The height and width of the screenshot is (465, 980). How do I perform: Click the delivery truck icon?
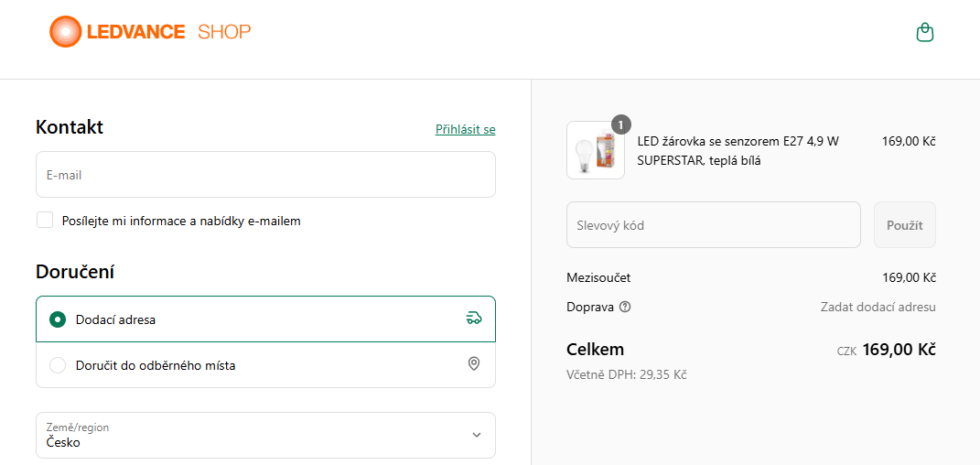click(473, 319)
